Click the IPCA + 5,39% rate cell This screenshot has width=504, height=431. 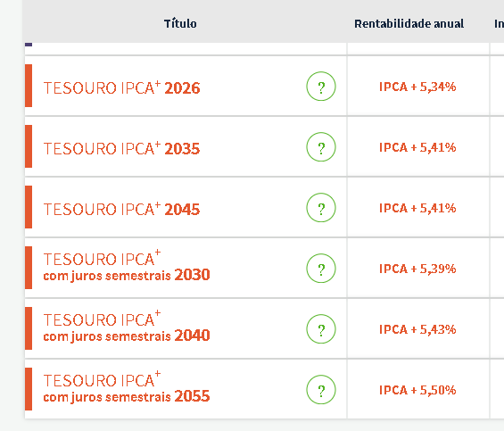[417, 269]
